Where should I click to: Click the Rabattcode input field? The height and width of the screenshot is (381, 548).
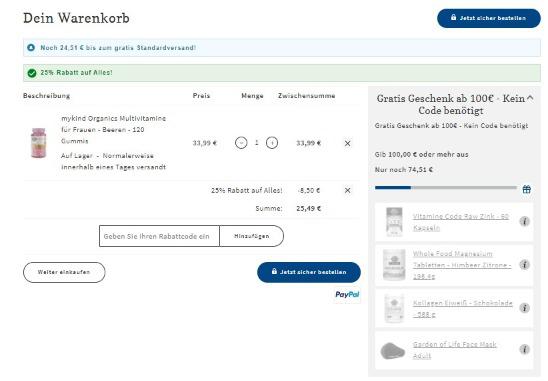click(x=159, y=236)
